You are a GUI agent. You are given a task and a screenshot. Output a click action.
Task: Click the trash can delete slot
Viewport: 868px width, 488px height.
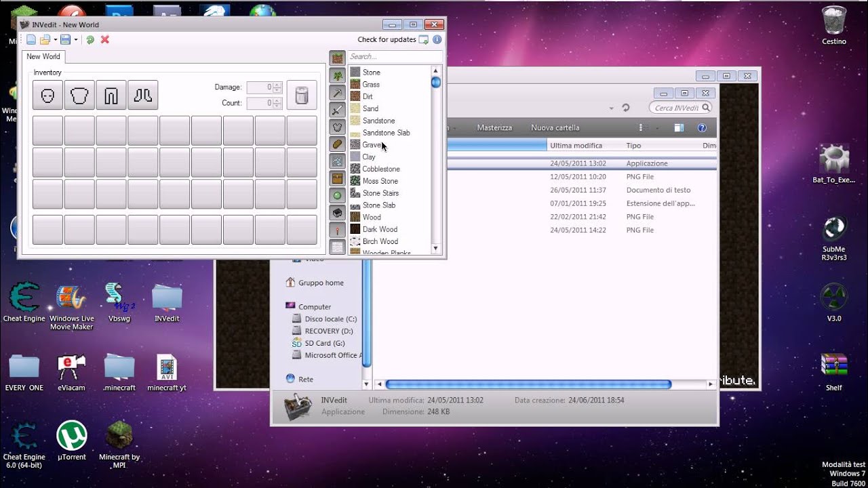[302, 95]
